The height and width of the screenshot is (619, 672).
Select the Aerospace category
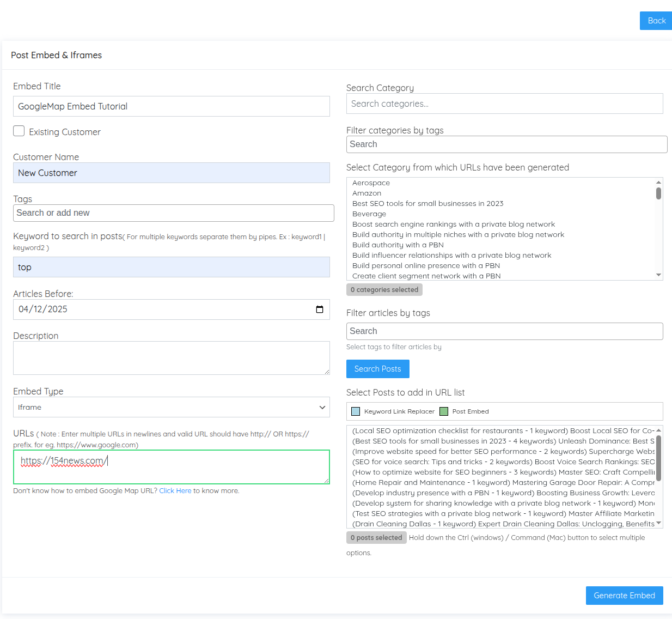[371, 183]
